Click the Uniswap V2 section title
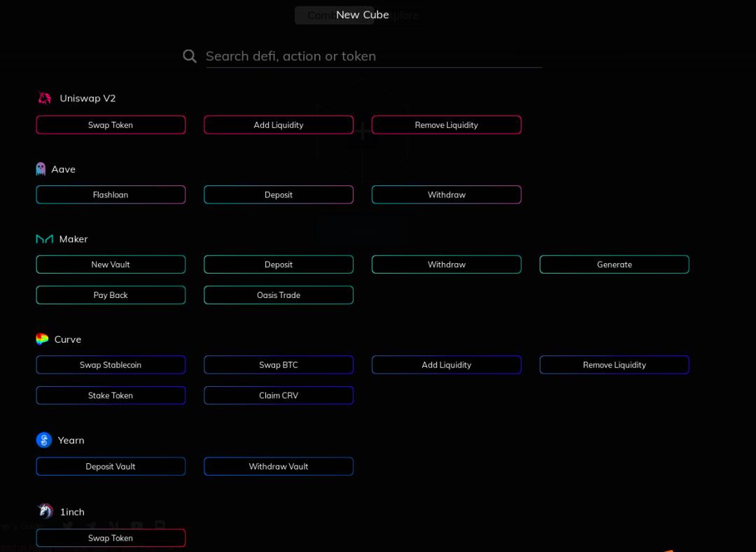 click(x=87, y=98)
